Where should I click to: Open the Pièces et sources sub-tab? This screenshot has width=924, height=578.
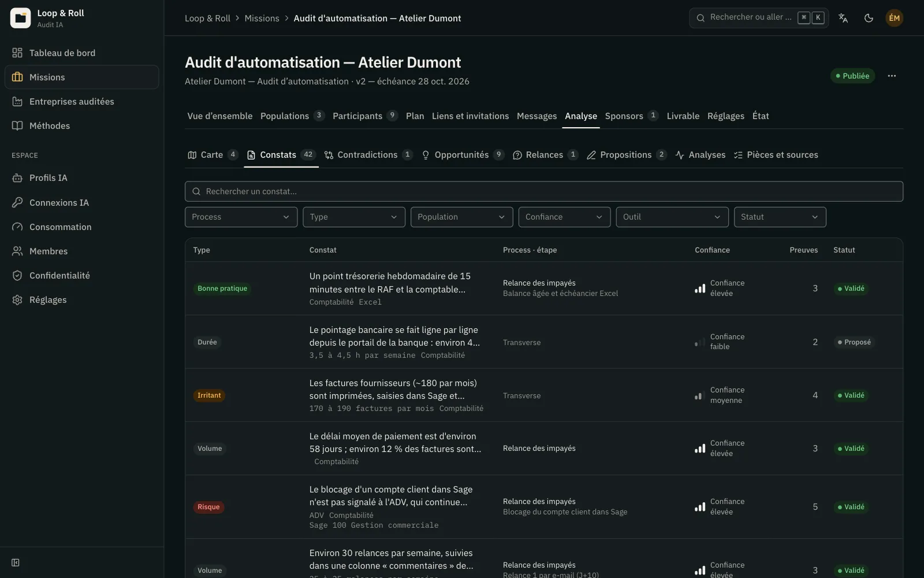click(x=776, y=155)
